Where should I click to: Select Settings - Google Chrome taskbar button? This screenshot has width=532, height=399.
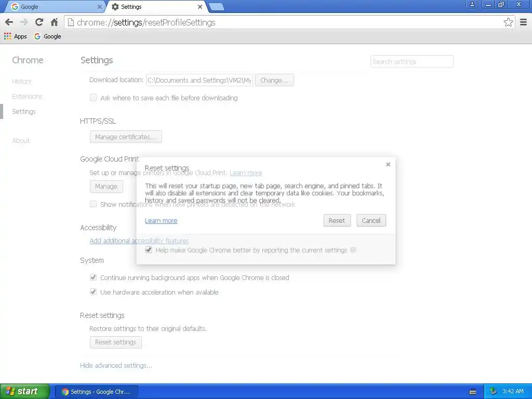coord(96,392)
